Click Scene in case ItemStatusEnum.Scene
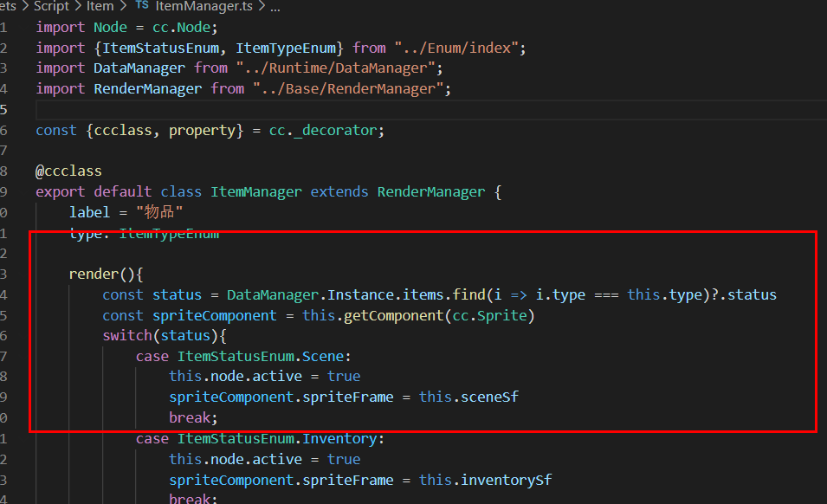The height and width of the screenshot is (504, 827). coord(323,357)
